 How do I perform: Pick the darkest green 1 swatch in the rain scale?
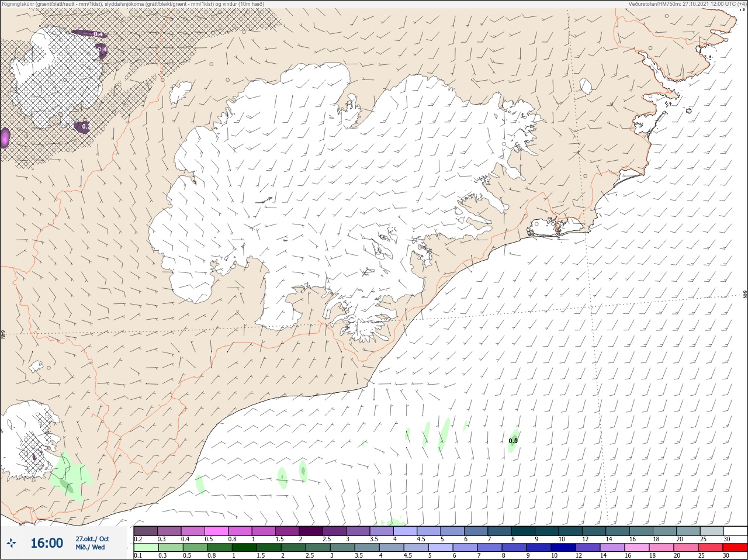pyautogui.click(x=243, y=548)
